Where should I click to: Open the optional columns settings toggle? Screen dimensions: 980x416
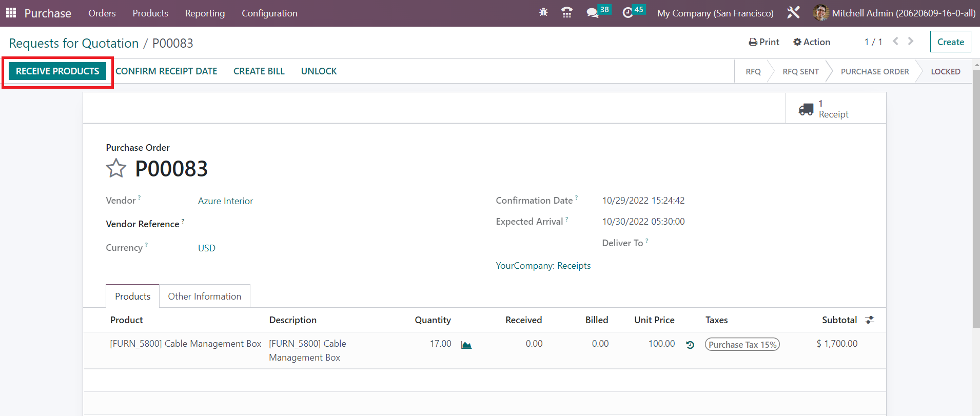869,320
